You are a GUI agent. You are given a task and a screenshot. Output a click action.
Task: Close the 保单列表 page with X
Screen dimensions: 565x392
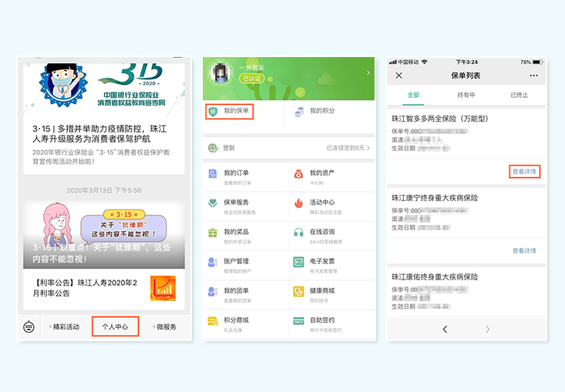pos(399,75)
